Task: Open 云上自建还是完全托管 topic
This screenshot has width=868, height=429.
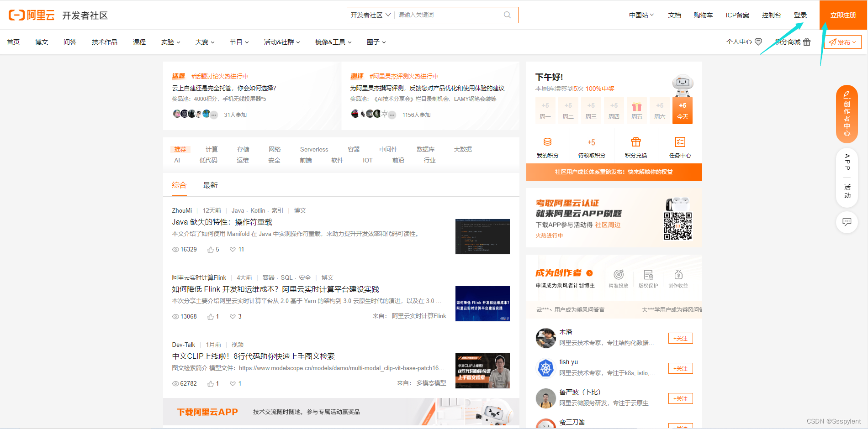Action: point(224,88)
